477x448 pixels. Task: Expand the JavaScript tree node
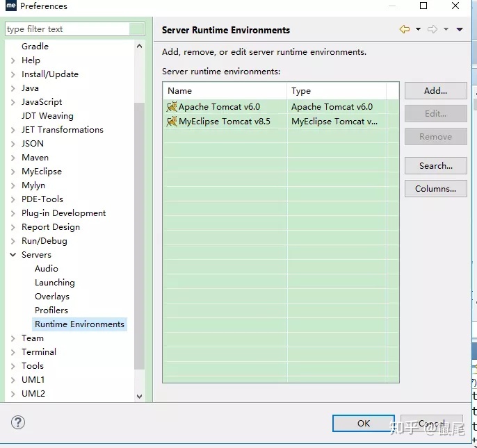pyautogui.click(x=13, y=102)
